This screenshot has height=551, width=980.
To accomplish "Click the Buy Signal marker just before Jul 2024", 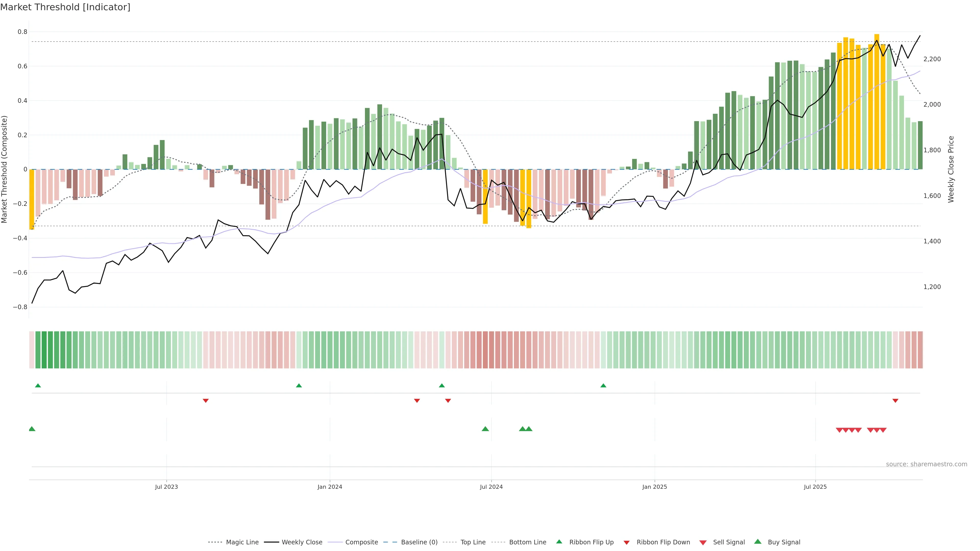I will point(485,429).
